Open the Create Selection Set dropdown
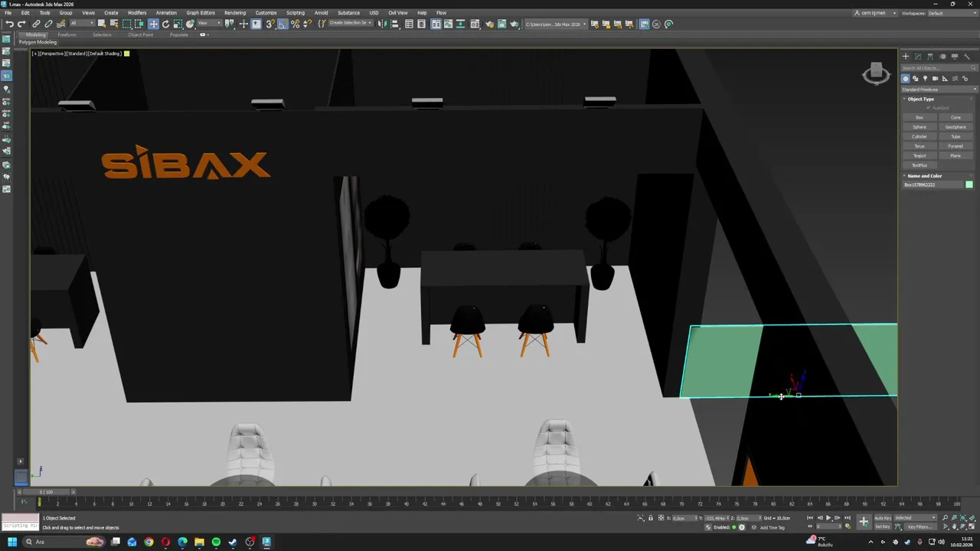The image size is (980, 551). pos(351,24)
